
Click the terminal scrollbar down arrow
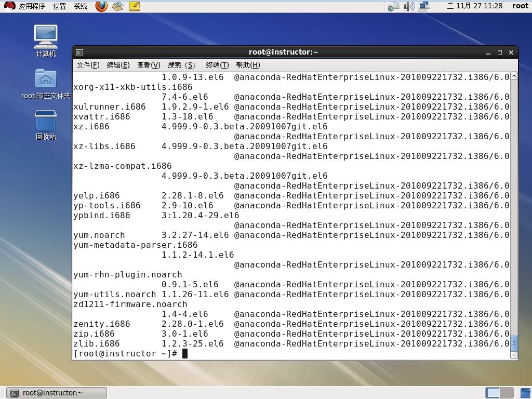click(514, 355)
